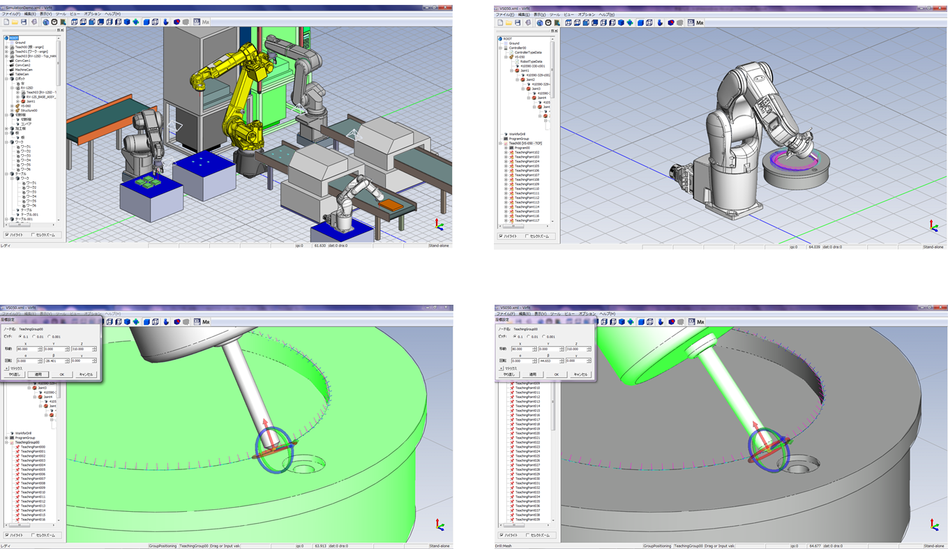This screenshot has width=948, height=560.
Task: Click globe icon in SimulationDemo toolbar
Action: coord(46,22)
